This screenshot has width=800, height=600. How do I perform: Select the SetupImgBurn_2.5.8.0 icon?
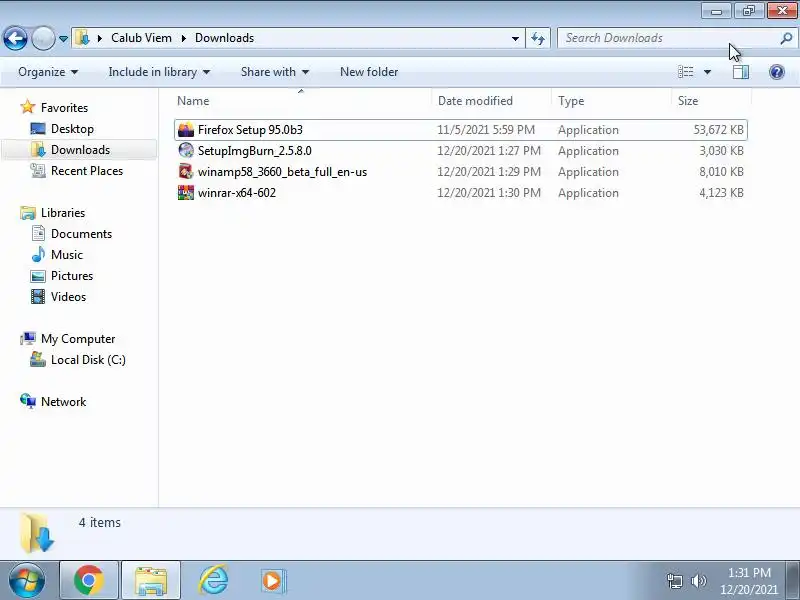pos(186,151)
